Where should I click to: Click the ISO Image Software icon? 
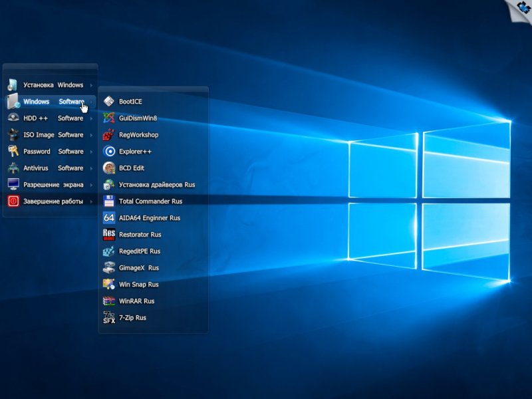13,134
